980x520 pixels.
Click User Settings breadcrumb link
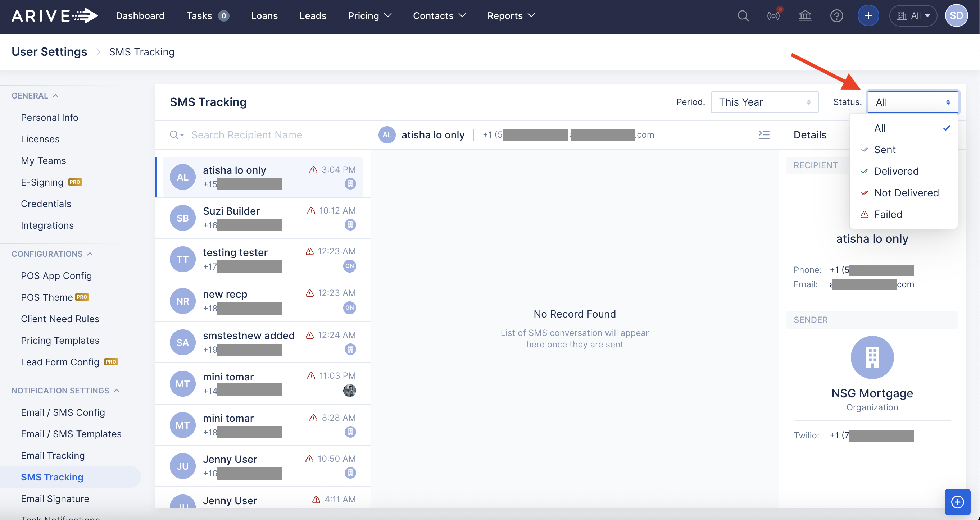coord(49,52)
